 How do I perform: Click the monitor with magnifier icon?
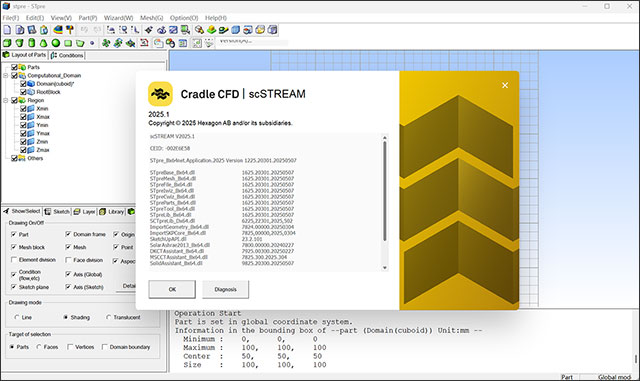(185, 30)
